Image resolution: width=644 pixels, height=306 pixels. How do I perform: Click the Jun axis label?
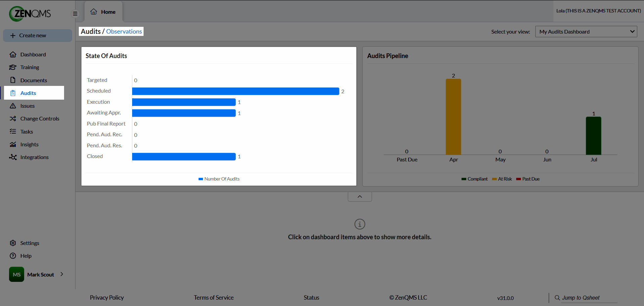tap(547, 160)
